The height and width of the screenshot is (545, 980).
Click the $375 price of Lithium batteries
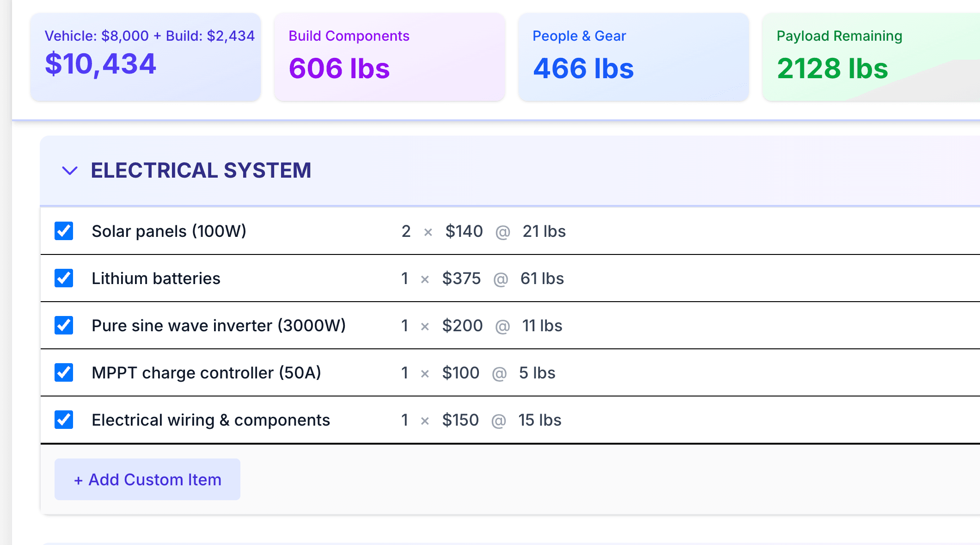tap(462, 279)
